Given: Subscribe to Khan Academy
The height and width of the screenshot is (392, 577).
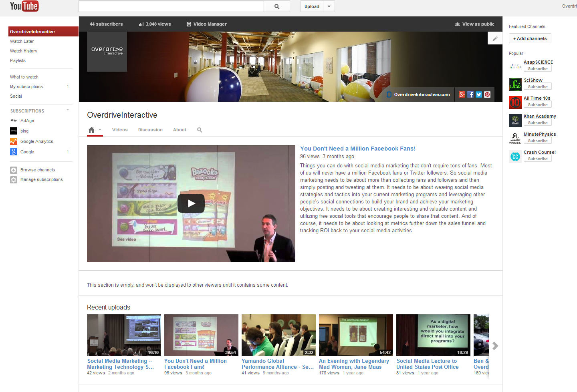Looking at the screenshot, I should [x=538, y=123].
